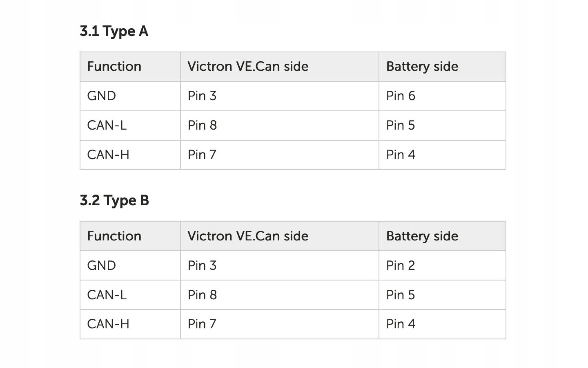Image resolution: width=588 pixels, height=368 pixels.
Task: Click Pin 6 in Type A battery column
Action: click(x=401, y=96)
